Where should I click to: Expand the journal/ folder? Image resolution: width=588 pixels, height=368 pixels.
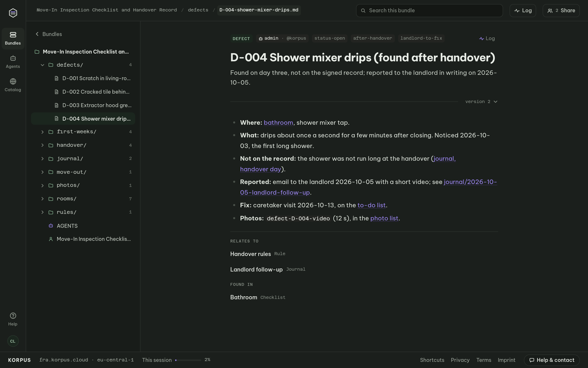tap(42, 159)
